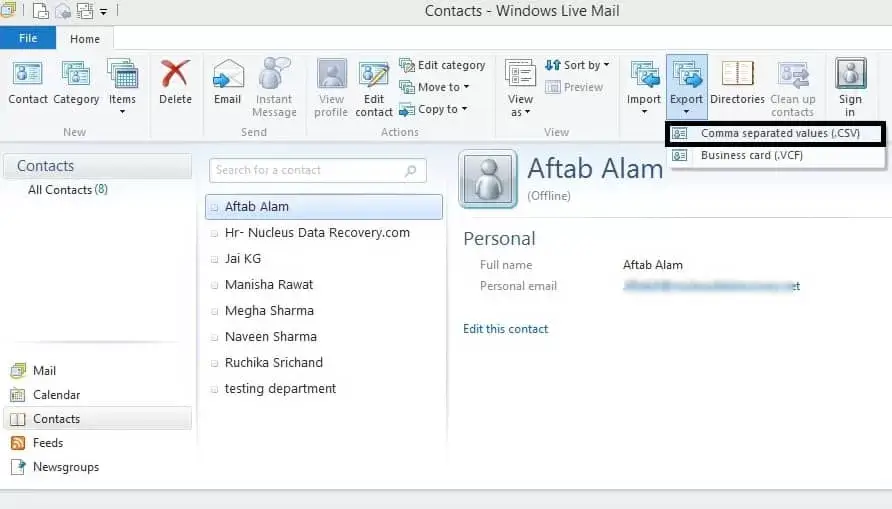Screen dimensions: 892x509
Task: Open the Import contacts dropdown
Action: [644, 86]
